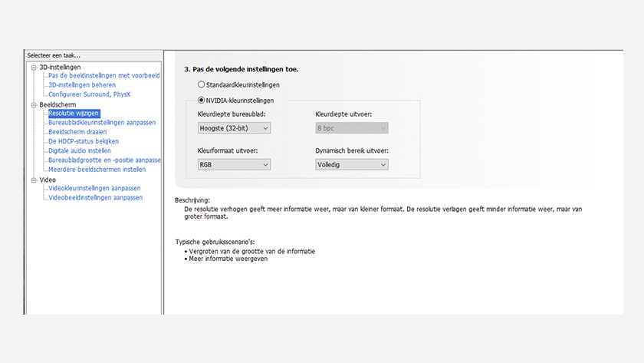Open the Kleurdiepte bureaublad dropdown

pos(234,128)
